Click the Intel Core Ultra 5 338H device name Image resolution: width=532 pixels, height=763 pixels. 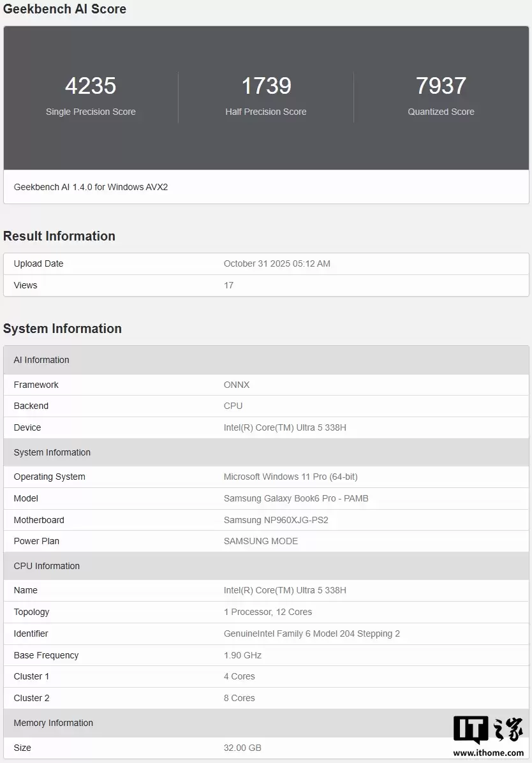click(x=285, y=427)
